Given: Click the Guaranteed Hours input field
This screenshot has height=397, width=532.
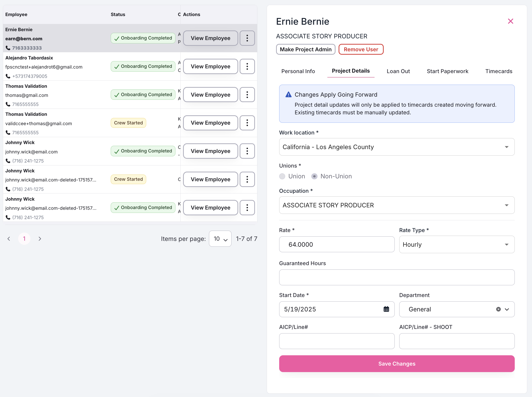Looking at the screenshot, I should 397,277.
